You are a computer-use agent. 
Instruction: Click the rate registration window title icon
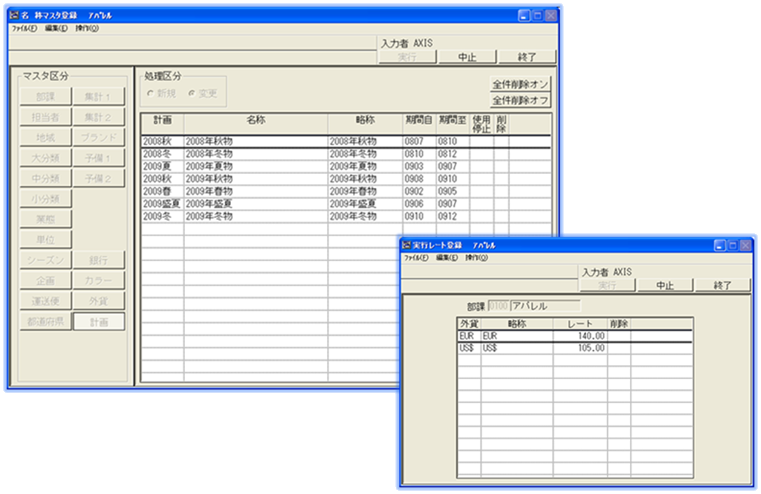[405, 245]
